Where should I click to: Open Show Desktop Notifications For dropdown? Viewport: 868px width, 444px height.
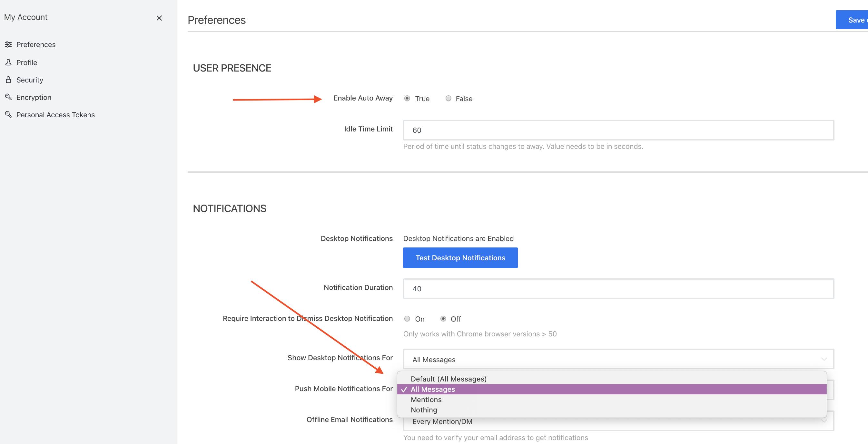(x=618, y=359)
